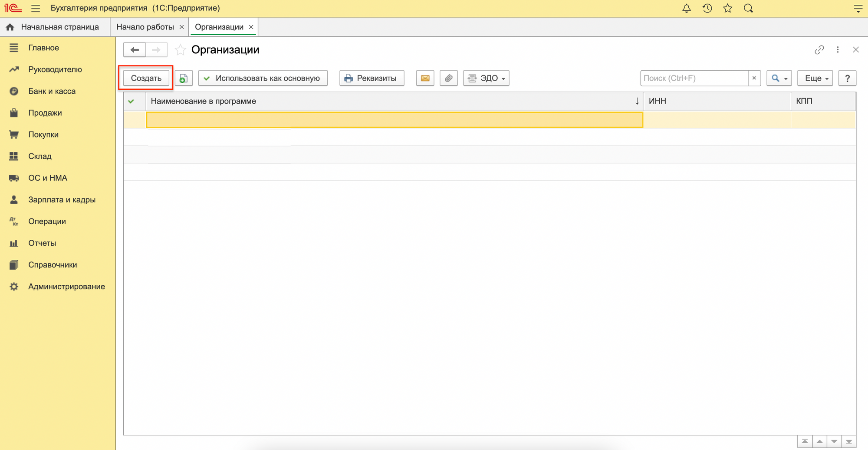Open favorites star in title bar

(728, 8)
